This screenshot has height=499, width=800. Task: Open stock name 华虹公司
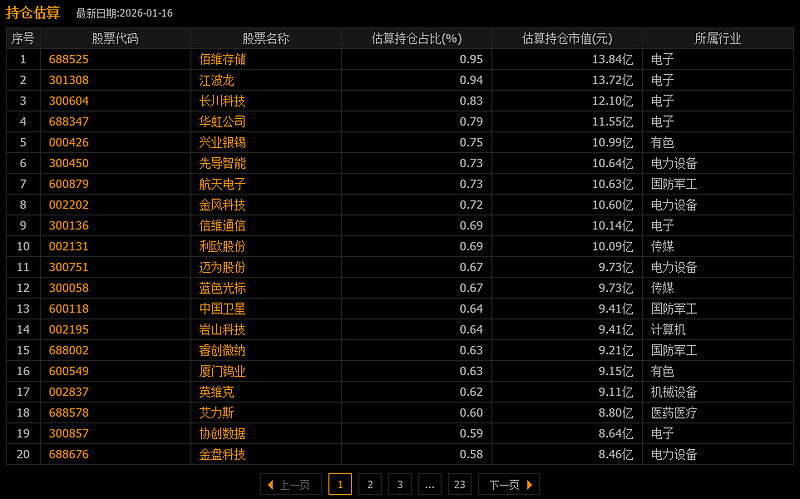[x=222, y=121]
